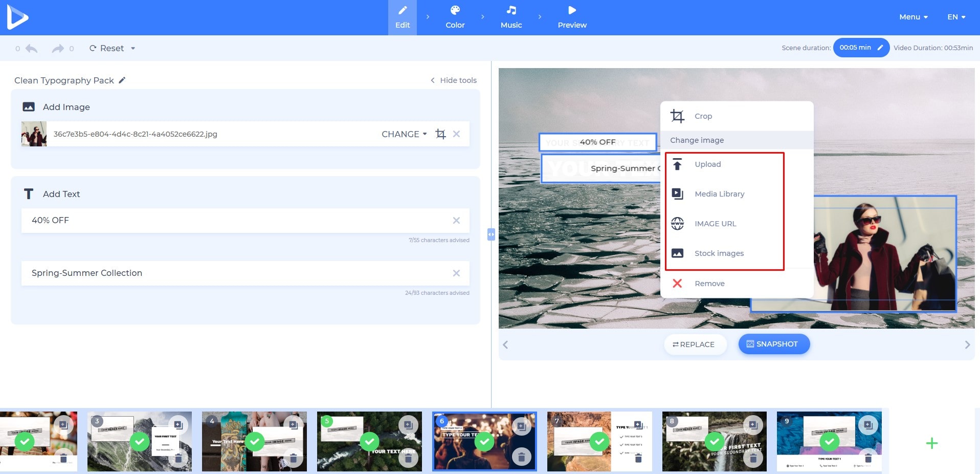Viewport: 980px width, 474px height.
Task: Choose Stock images from the context menu
Action: point(719,253)
